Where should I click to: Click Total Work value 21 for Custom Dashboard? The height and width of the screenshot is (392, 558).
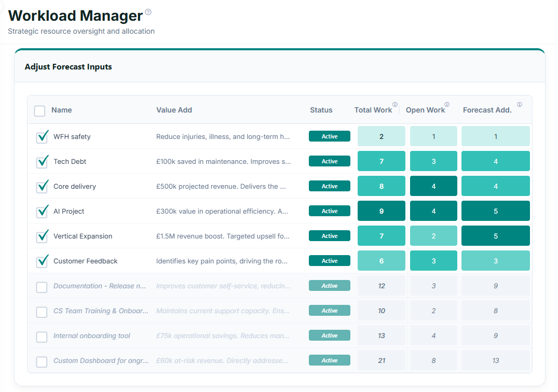(382, 360)
